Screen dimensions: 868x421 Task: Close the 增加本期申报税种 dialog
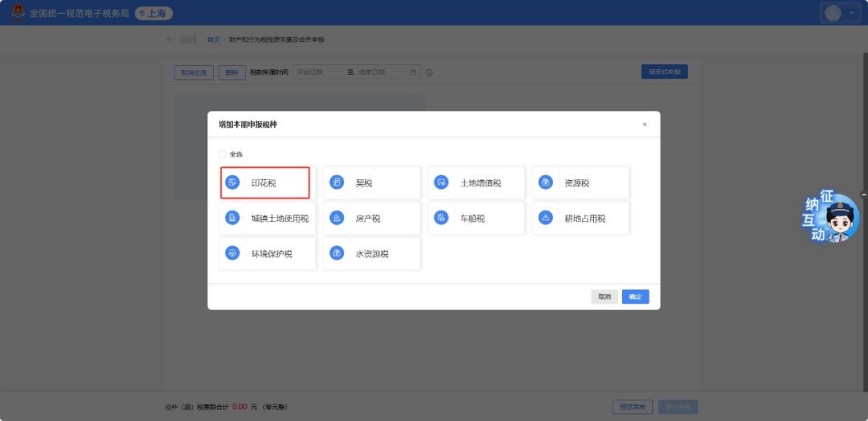(644, 125)
